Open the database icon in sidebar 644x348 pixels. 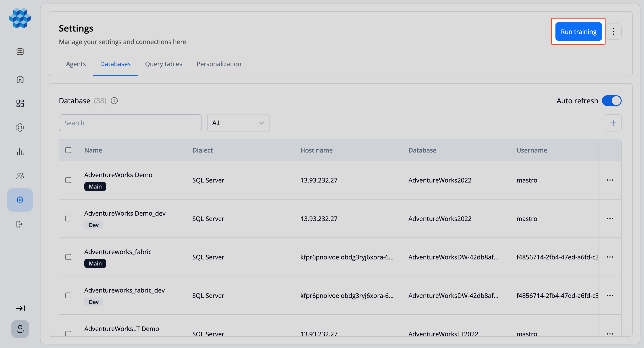pyautogui.click(x=20, y=52)
